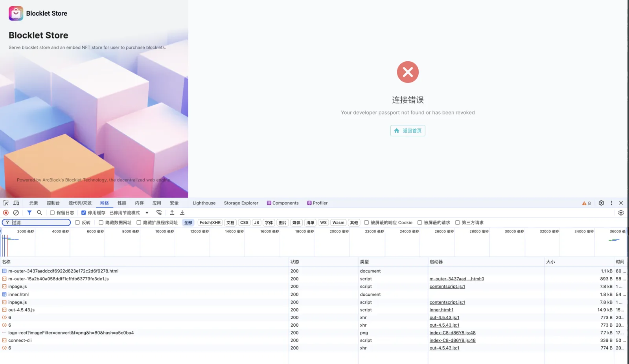Open the 性能 Performance tab
Screen dimensions: 629x364
122,203
